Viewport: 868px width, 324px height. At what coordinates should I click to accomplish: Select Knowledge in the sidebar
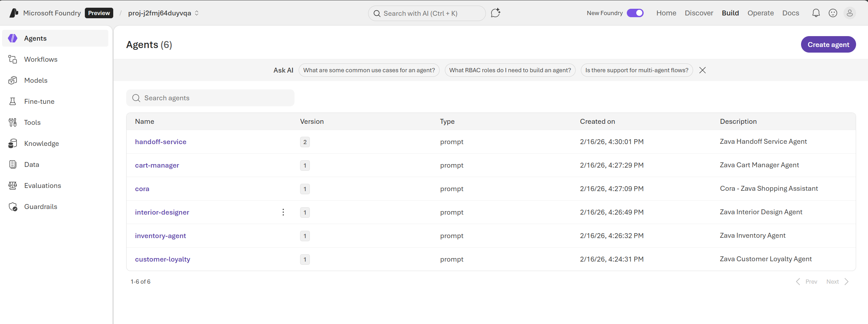(55, 143)
